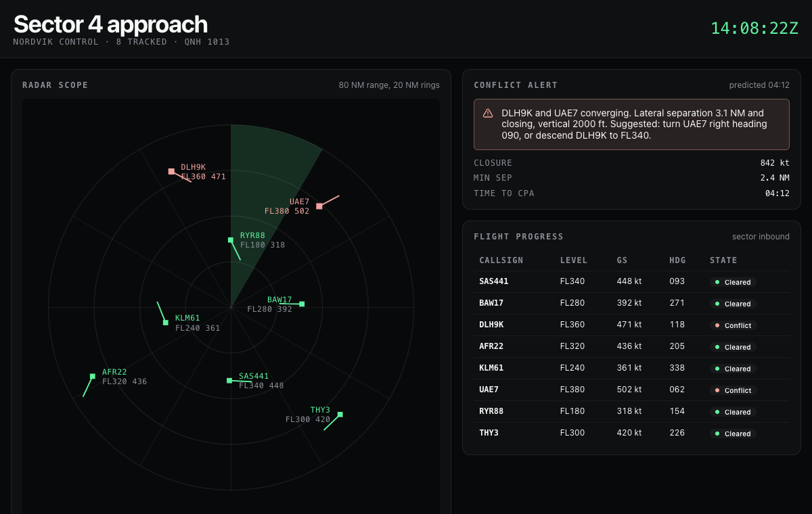Click the Cleared status badge for BAW17
This screenshot has width=812, height=514.
click(x=733, y=304)
